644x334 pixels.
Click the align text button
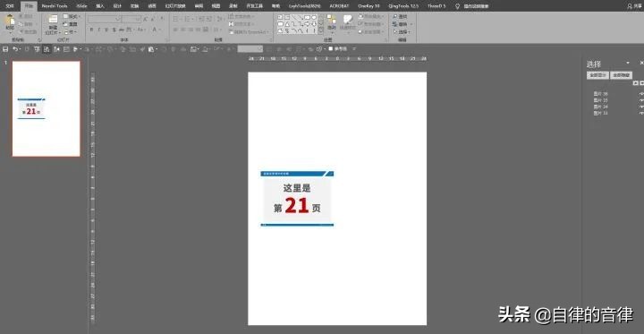coord(242,24)
